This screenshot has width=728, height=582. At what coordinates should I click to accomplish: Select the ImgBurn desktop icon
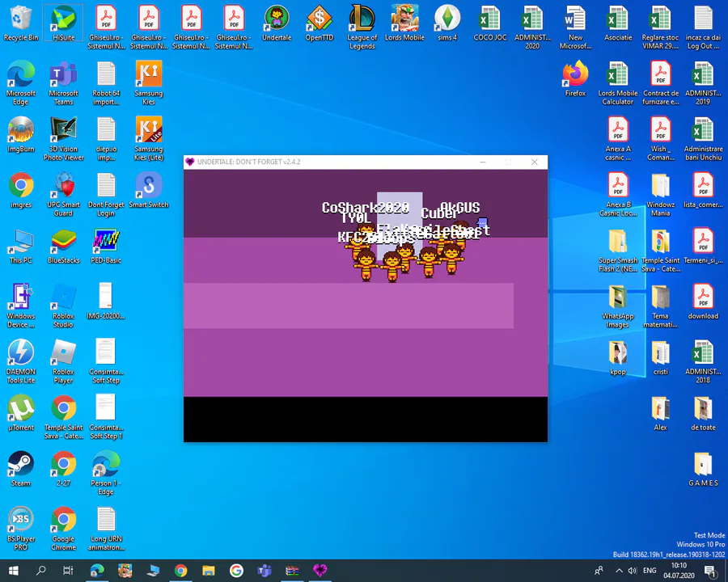coord(21,135)
